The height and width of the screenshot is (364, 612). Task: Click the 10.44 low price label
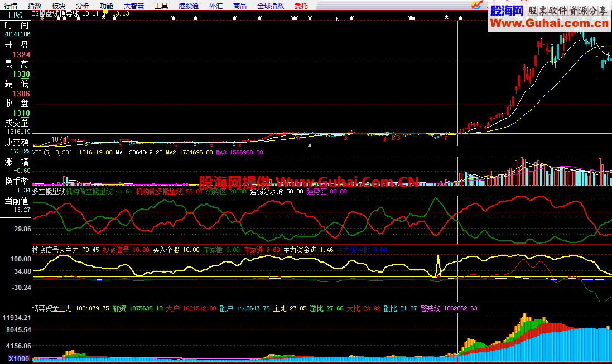tap(59, 139)
